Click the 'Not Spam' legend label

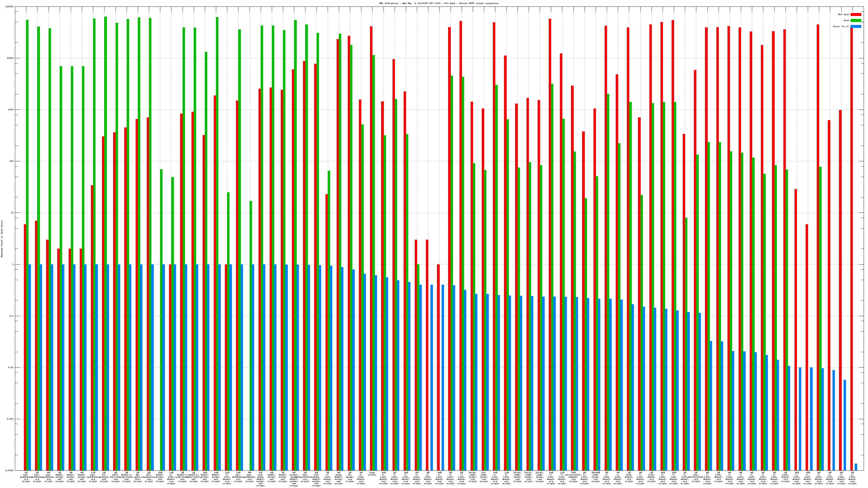pos(844,14)
